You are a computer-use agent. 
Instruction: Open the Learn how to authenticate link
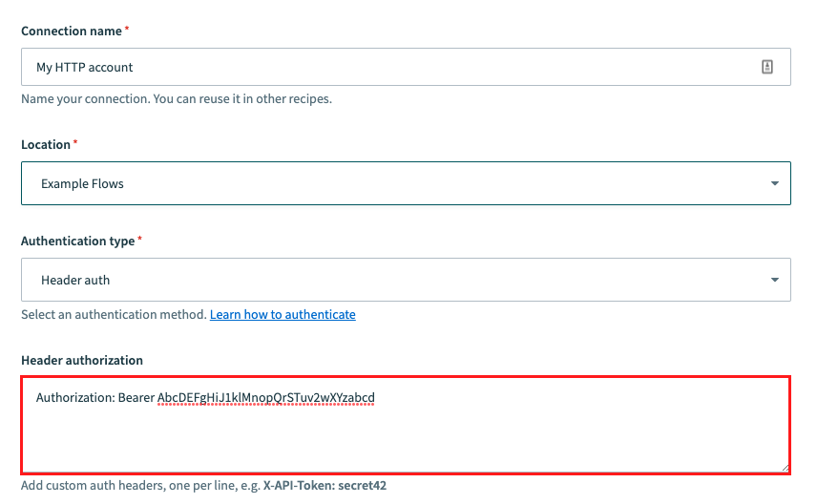[x=283, y=315]
